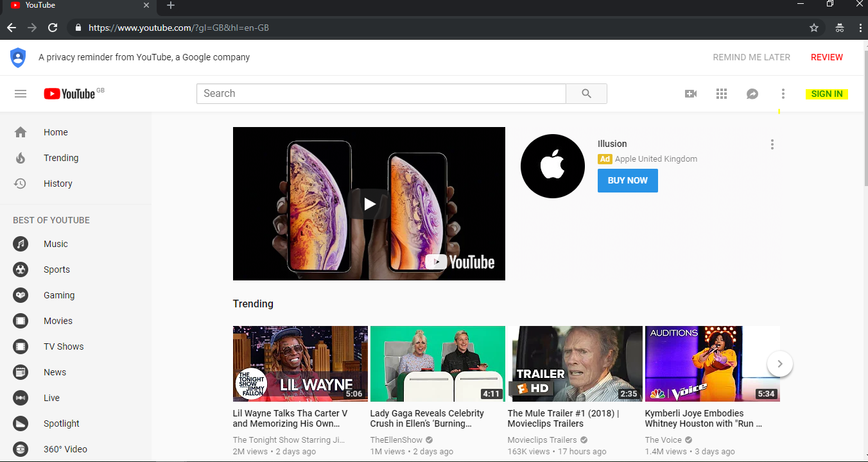The width and height of the screenshot is (868, 462).
Task: Open the Lil Wayne video thumbnail
Action: (300, 364)
